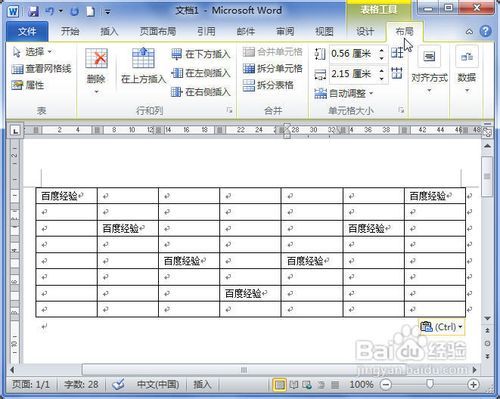Open Word Help question mark icon
Viewport: 500px width, 399px height.
(486, 31)
